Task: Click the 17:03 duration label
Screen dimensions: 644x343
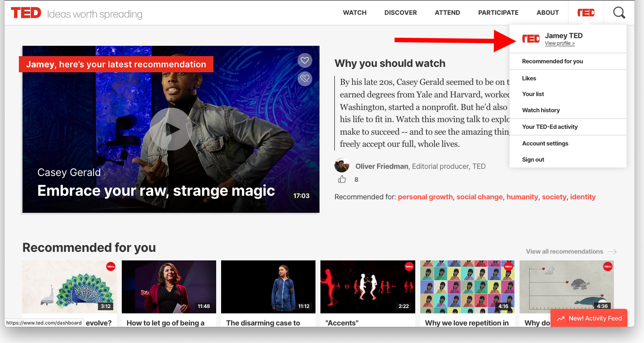Action: point(302,196)
